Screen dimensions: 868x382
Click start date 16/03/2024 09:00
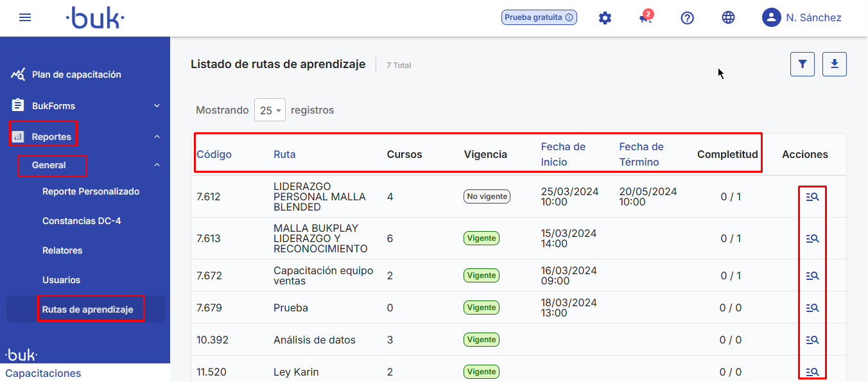[569, 275]
